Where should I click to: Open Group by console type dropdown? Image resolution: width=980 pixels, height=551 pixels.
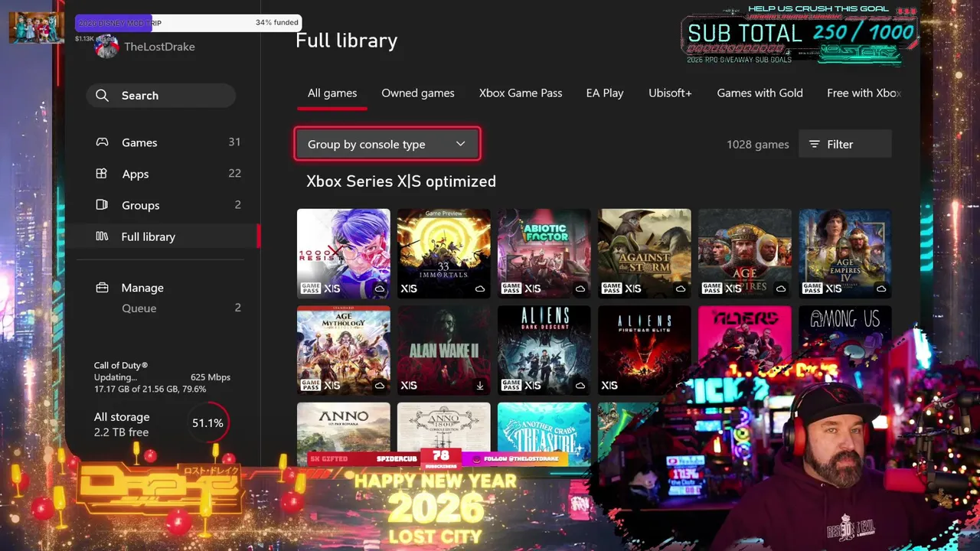coord(387,144)
